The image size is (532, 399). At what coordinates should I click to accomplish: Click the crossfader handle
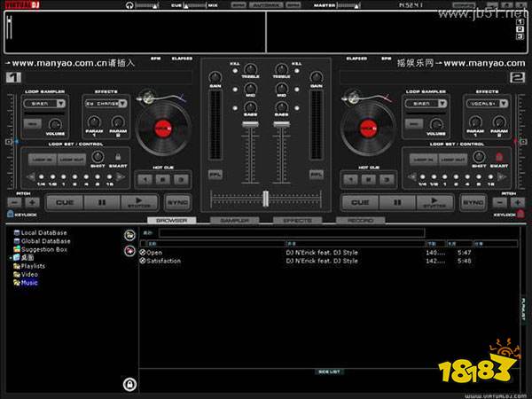(266, 199)
